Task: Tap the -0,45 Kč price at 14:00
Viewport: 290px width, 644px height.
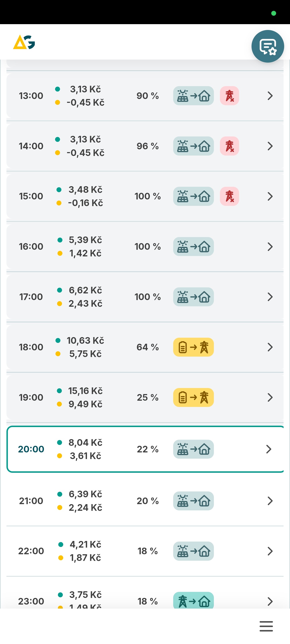Action: pos(85,153)
